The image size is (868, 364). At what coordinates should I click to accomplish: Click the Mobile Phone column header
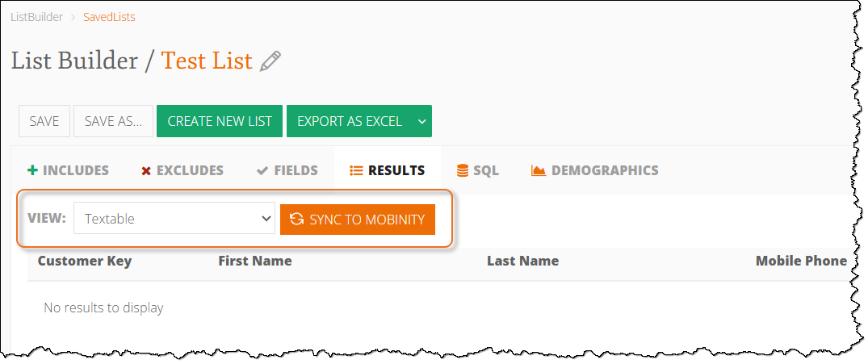tap(801, 261)
